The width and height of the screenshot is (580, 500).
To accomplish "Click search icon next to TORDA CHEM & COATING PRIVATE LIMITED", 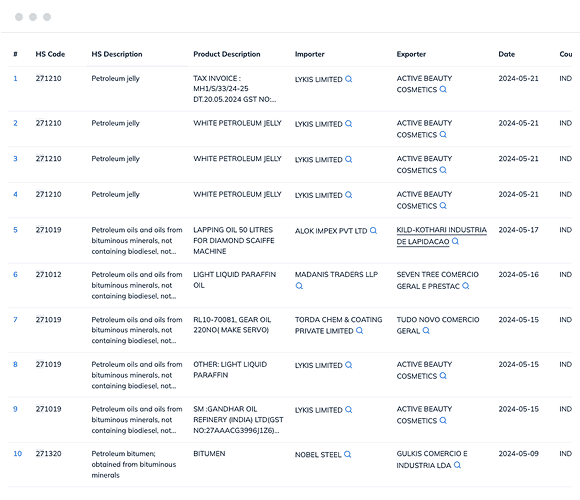I will tap(360, 330).
